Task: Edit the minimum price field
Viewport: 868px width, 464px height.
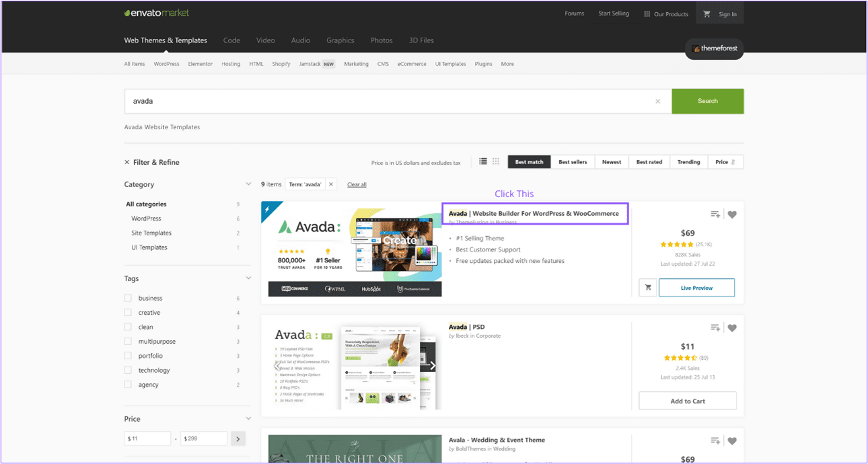Action: tap(147, 439)
